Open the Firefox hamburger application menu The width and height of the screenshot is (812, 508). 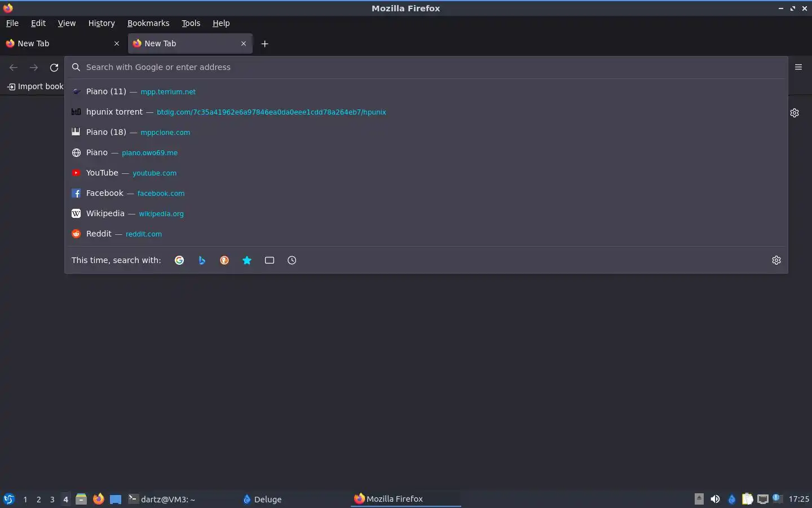798,67
